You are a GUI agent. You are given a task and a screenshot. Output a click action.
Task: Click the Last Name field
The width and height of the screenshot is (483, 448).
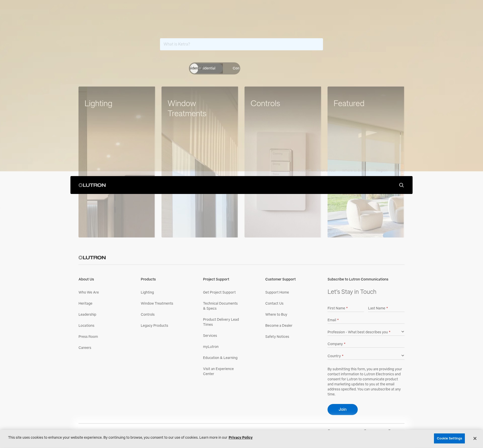coord(386,308)
